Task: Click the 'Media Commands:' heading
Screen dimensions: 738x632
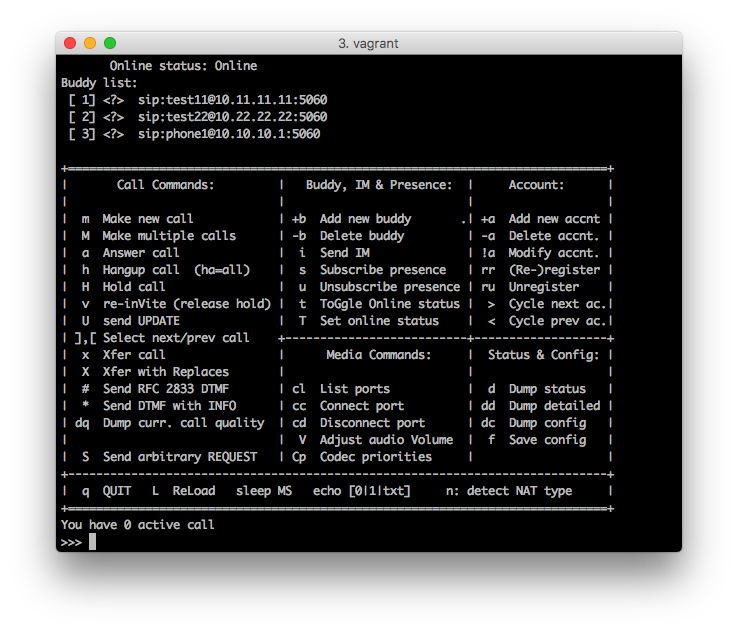Action: click(x=379, y=354)
